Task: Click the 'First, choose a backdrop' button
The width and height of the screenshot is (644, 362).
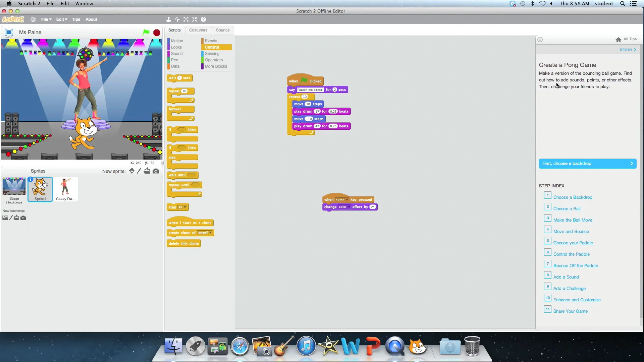Action: pyautogui.click(x=588, y=164)
